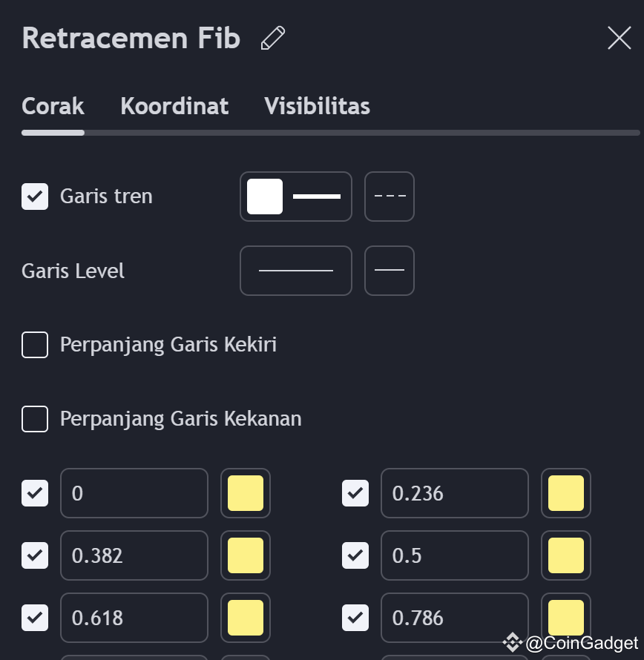Switch to the Koordinat tab

pyautogui.click(x=174, y=106)
